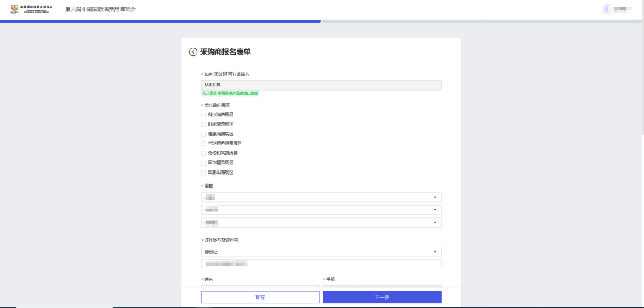Open the user avatar in top right
The image size is (644, 308).
coord(606,9)
